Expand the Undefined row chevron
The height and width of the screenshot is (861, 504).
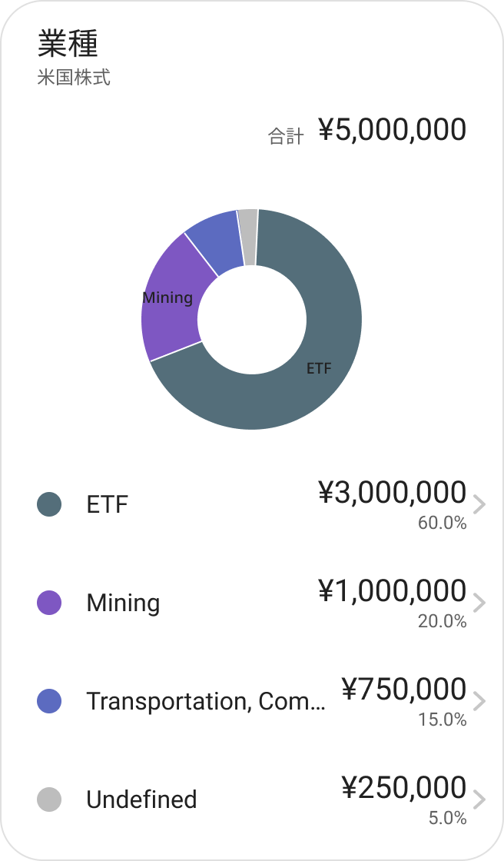pos(479,799)
